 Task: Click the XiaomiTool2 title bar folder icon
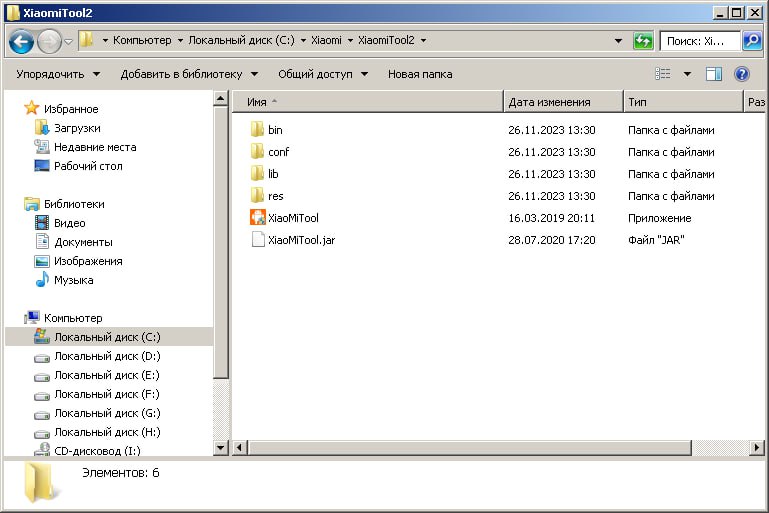pos(13,12)
